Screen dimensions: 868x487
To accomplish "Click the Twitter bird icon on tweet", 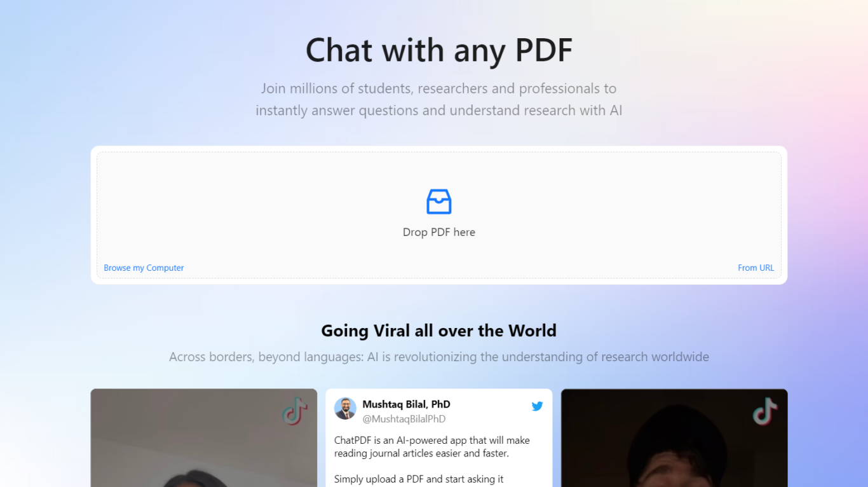I will (x=538, y=406).
